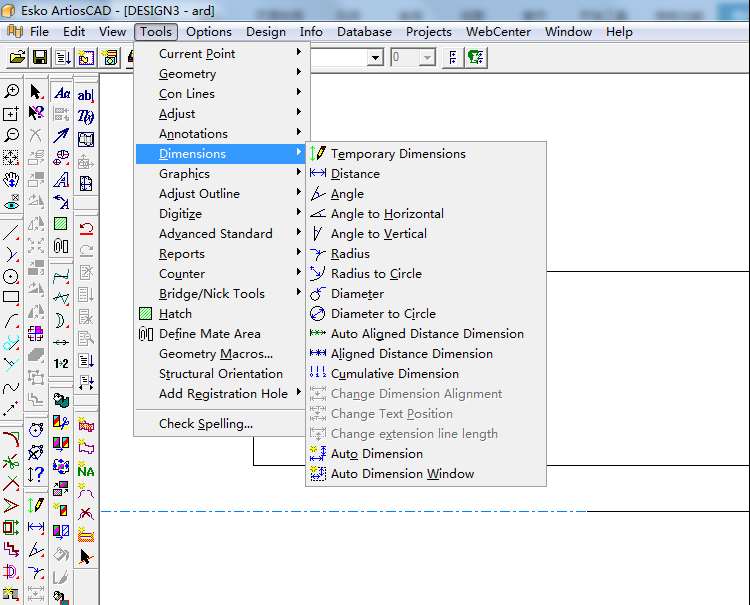Choose Diameter to Circle option
750x605 pixels.
tap(383, 314)
